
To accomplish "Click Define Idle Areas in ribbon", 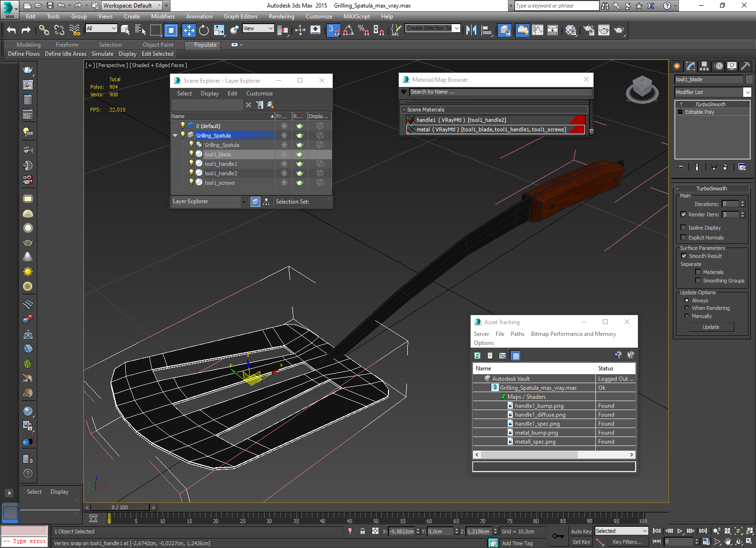I will click(x=66, y=54).
